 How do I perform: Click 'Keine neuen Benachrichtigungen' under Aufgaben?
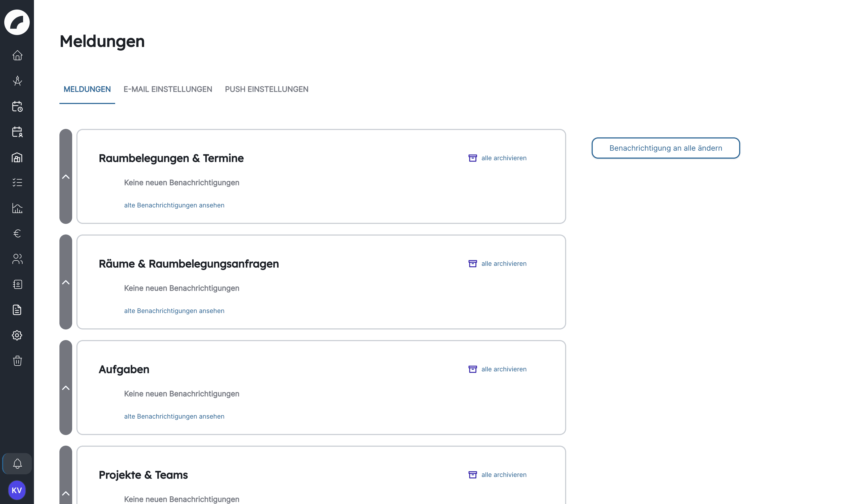pyautogui.click(x=182, y=394)
